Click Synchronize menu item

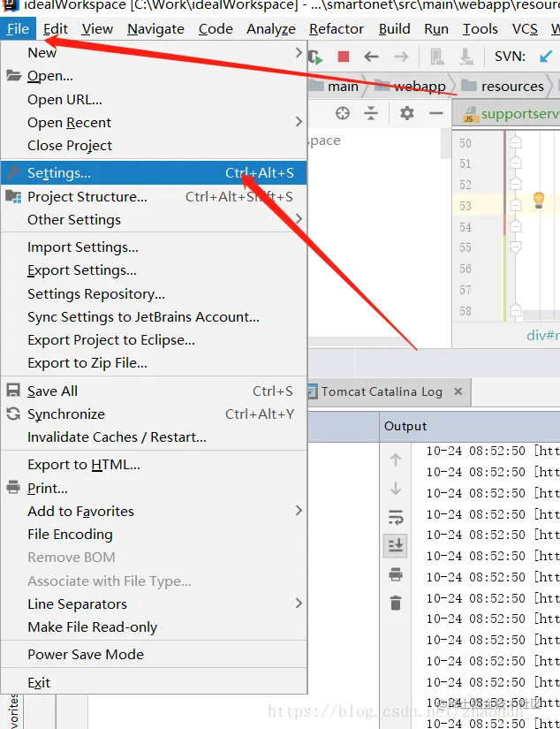point(154,414)
